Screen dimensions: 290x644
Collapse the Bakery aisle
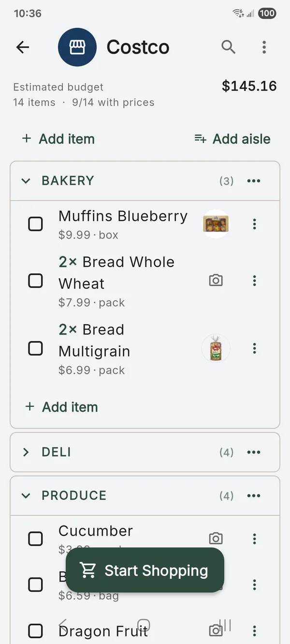(x=26, y=181)
